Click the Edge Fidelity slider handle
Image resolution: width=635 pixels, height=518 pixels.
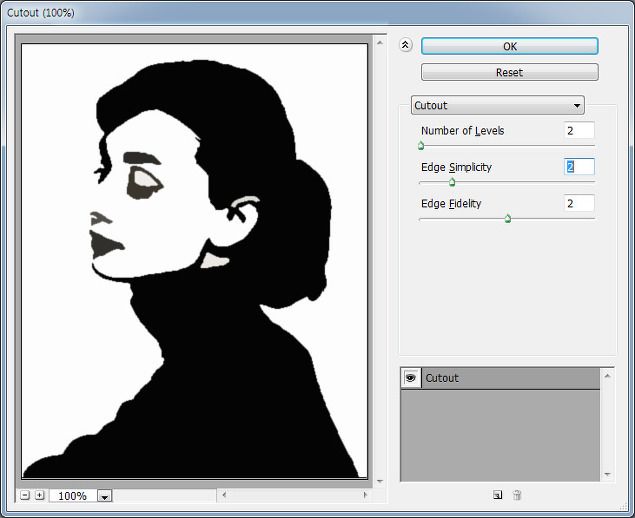(507, 218)
